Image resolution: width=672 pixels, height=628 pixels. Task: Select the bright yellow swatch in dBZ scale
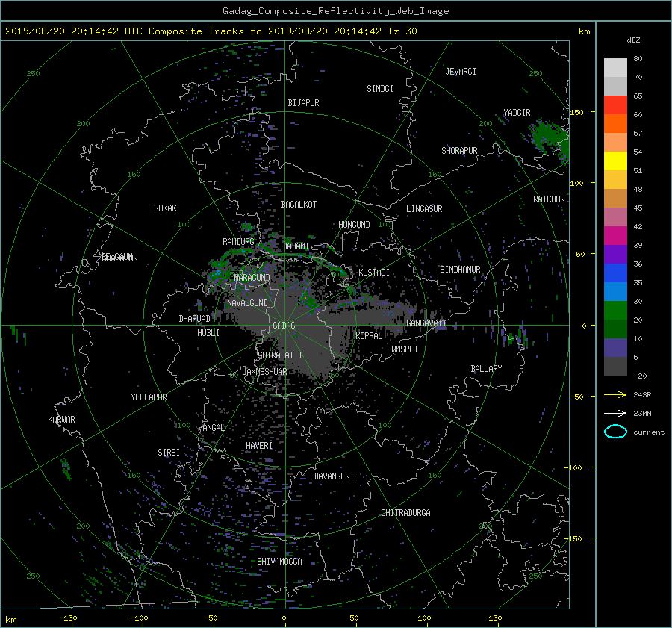[615, 161]
